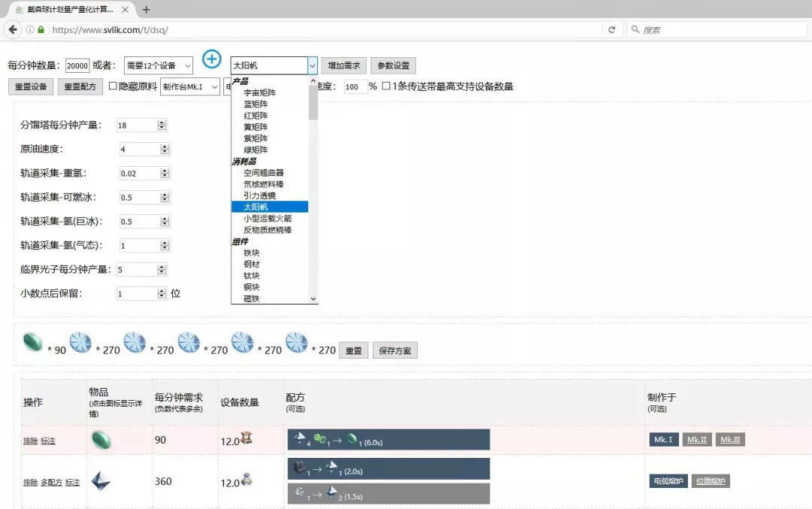Click the 每分钟数量 input field
This screenshot has width=812, height=509.
pyautogui.click(x=77, y=65)
